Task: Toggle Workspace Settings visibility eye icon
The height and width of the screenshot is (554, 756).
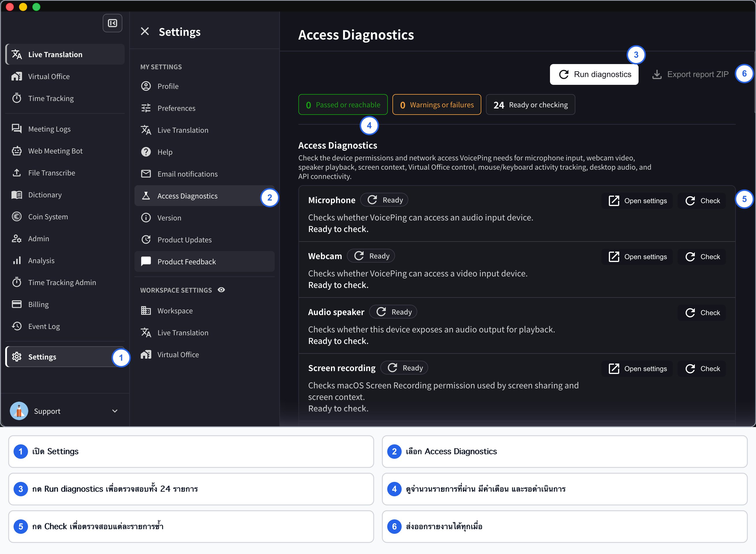Action: 221,290
